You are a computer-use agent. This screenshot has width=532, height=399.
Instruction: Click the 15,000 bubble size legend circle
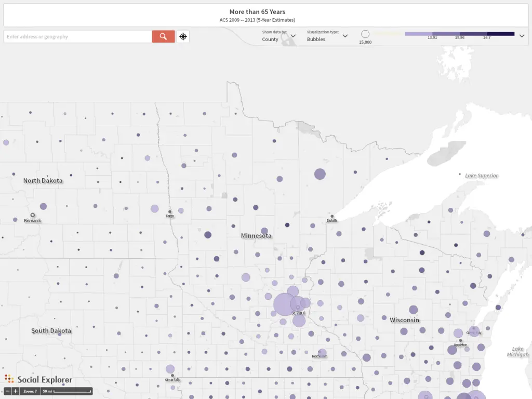tap(365, 34)
